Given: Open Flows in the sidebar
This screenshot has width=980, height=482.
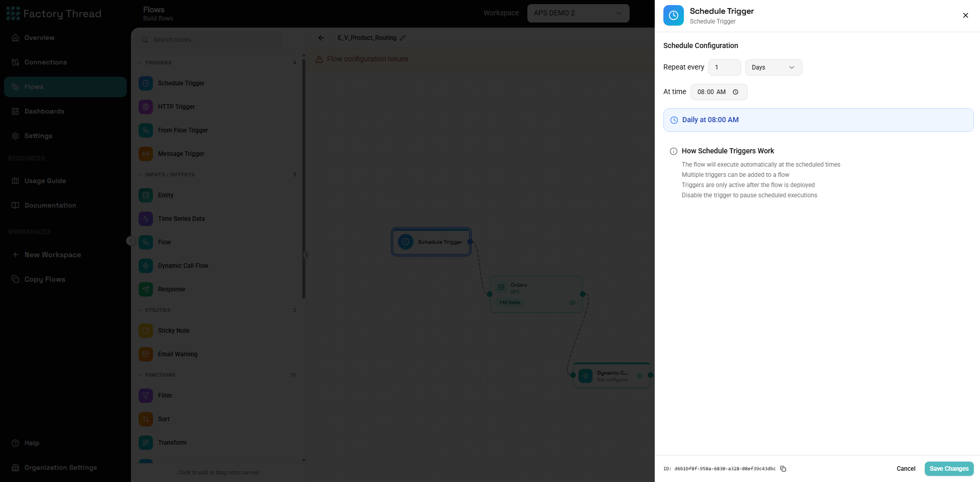Looking at the screenshot, I should tap(65, 87).
